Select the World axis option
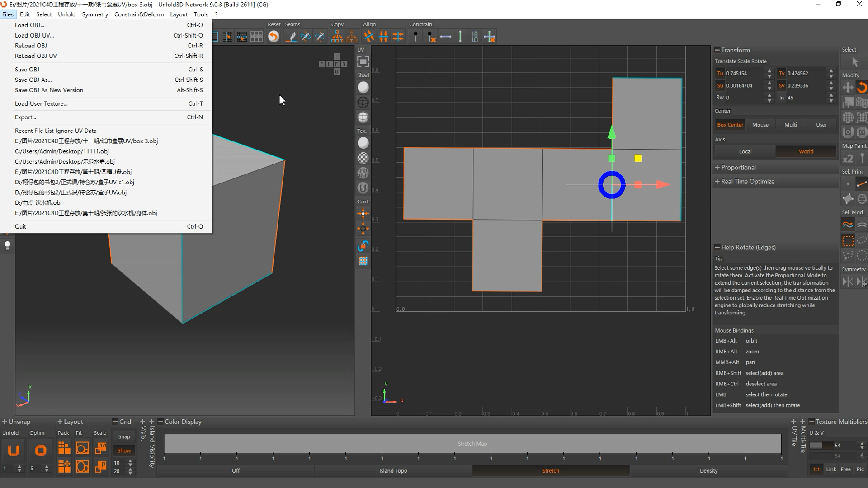868x488 pixels. click(x=806, y=151)
